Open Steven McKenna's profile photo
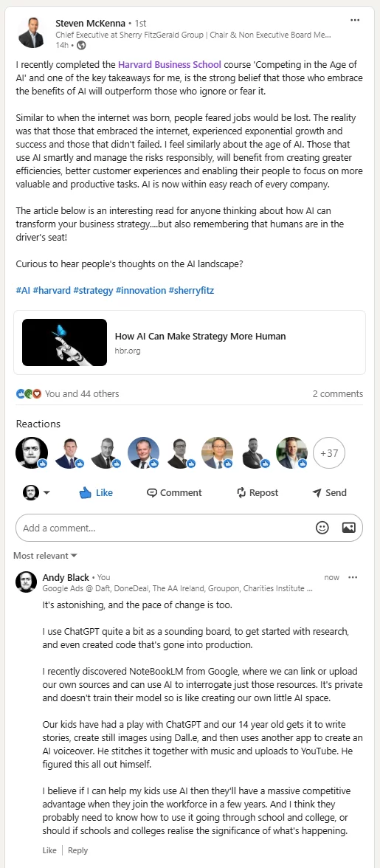The height and width of the screenshot is (868, 380). pyautogui.click(x=31, y=32)
